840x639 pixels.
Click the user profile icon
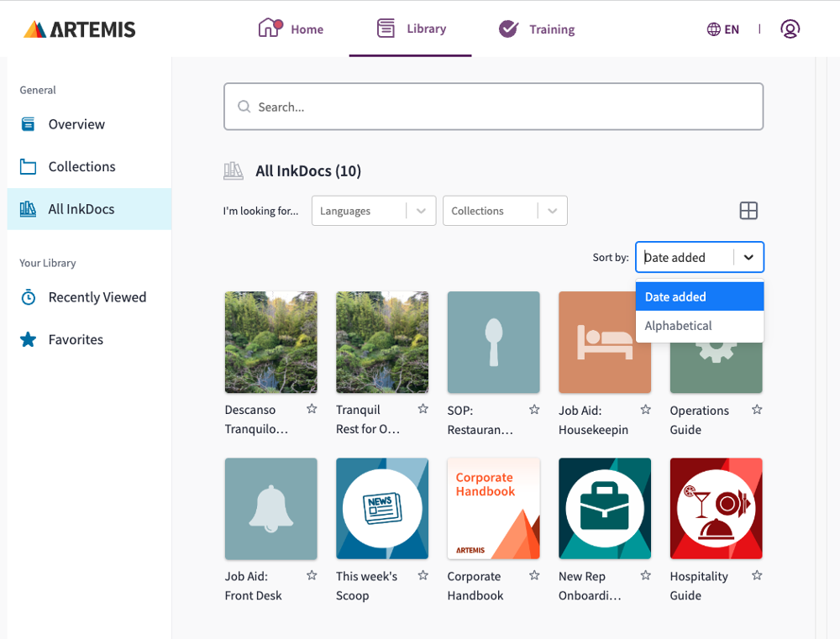coord(790,29)
